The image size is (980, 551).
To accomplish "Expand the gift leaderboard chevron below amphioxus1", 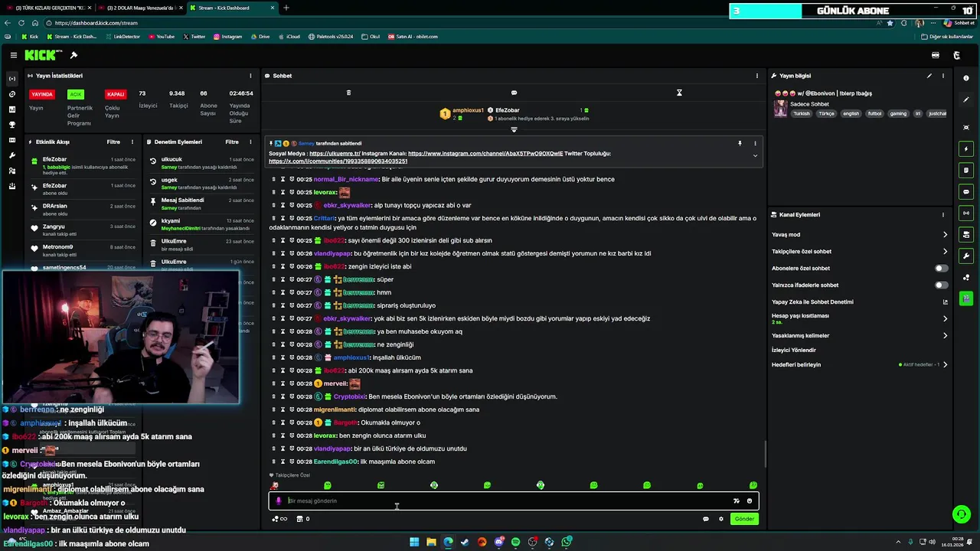I will [x=514, y=129].
